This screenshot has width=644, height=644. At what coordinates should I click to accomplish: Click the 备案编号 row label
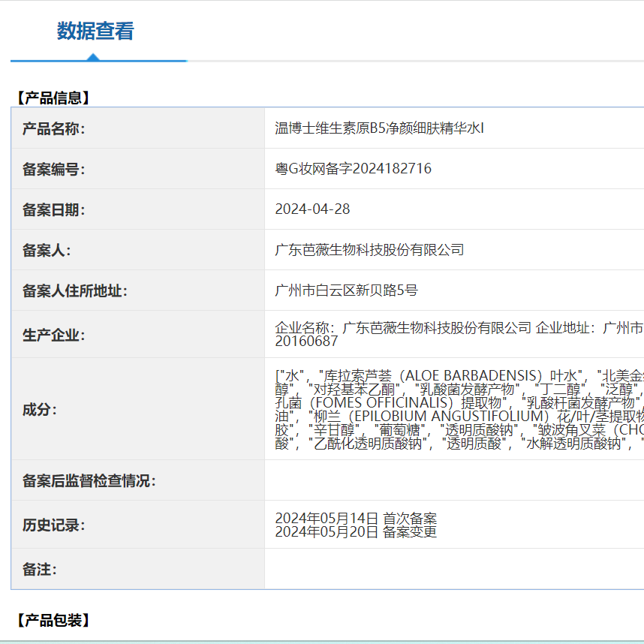point(54,168)
